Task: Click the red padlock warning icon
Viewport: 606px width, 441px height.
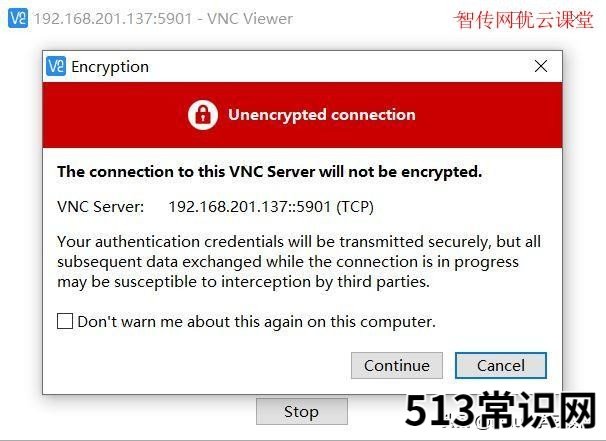Action: tap(203, 115)
